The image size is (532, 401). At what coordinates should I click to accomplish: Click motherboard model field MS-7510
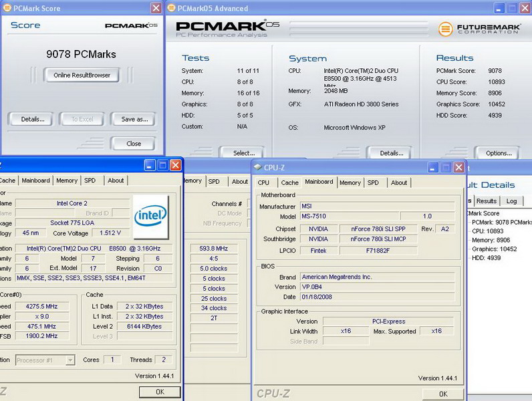349,216
